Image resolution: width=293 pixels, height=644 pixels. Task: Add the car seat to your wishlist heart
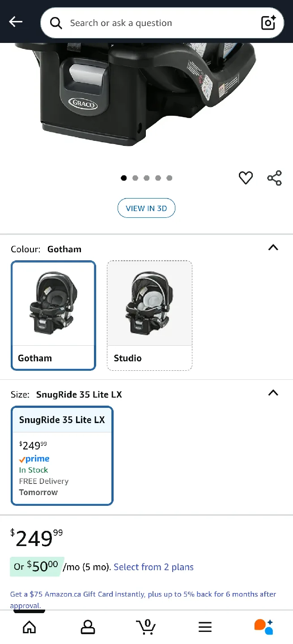tap(246, 178)
